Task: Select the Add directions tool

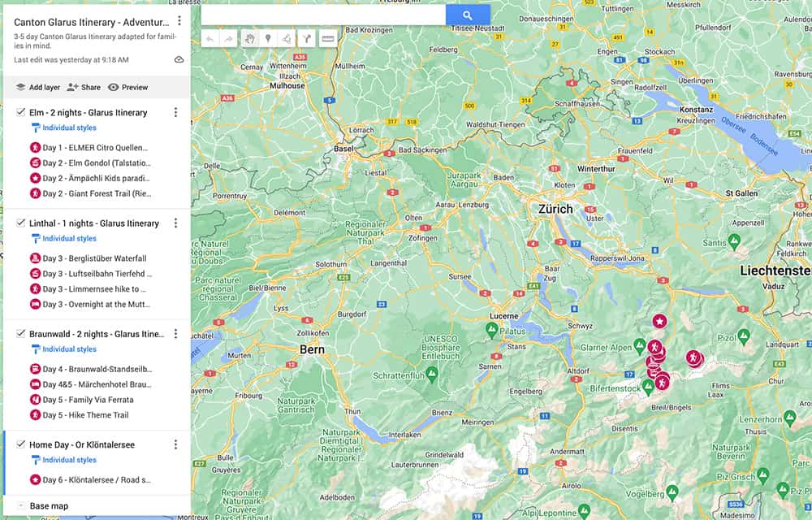Action: point(307,38)
